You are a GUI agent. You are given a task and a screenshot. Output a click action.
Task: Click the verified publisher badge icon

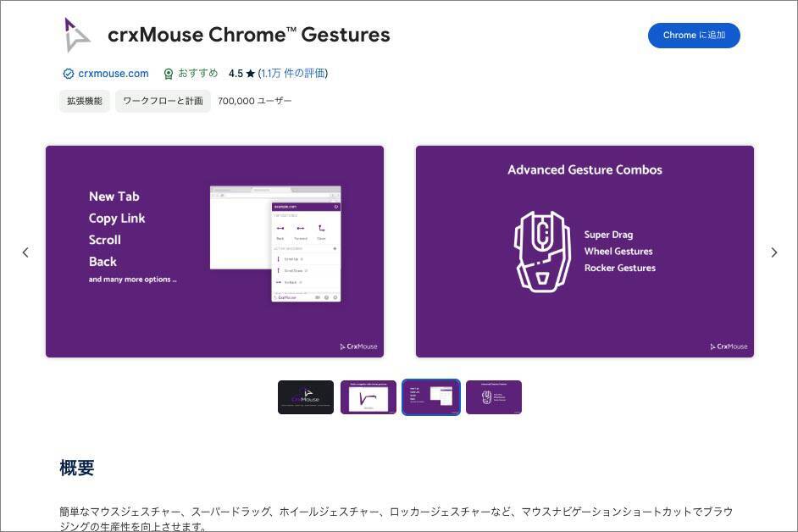click(x=69, y=74)
